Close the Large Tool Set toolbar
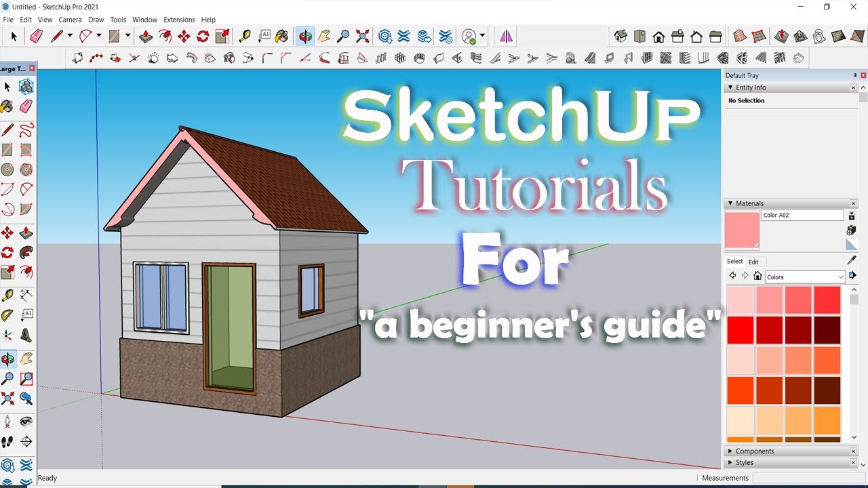This screenshot has width=868, height=488. [32, 68]
